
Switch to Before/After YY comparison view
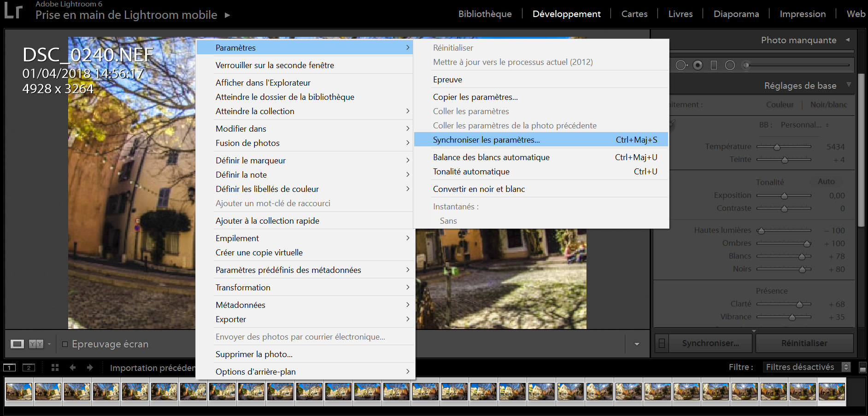coord(36,344)
